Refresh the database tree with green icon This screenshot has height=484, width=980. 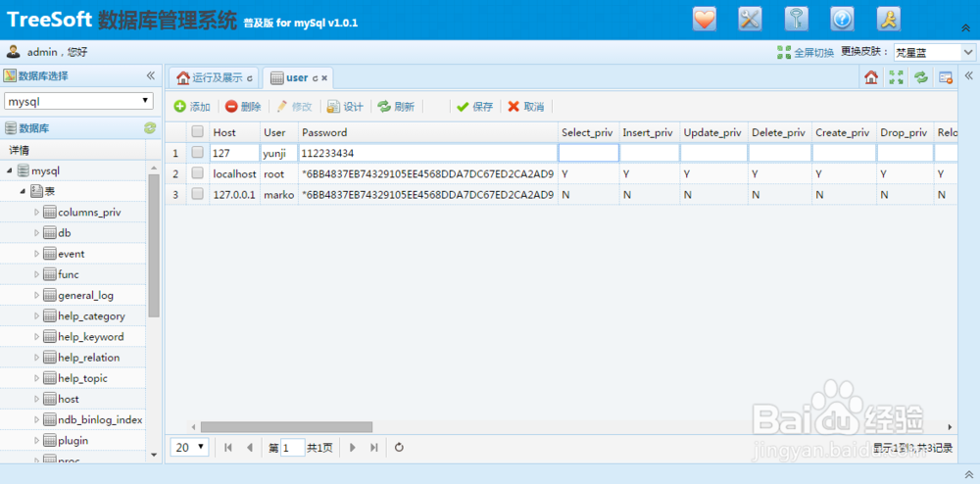pyautogui.click(x=150, y=128)
